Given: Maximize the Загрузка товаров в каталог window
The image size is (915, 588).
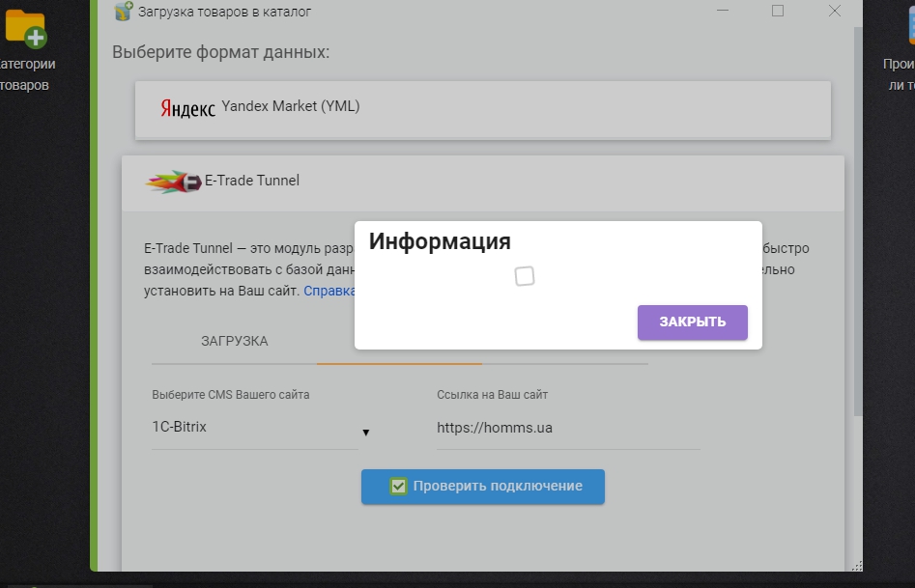Looking at the screenshot, I should [777, 11].
